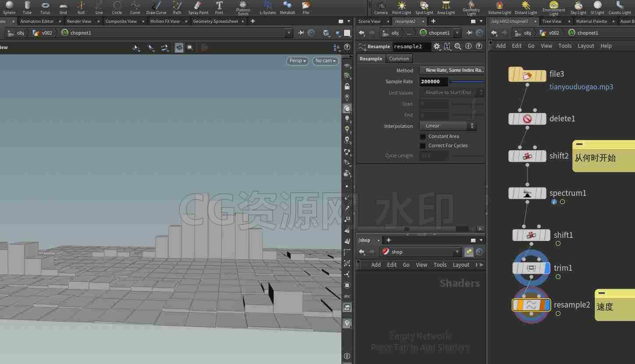This screenshot has width=635, height=364.
Task: Click the Sample Rate value field
Action: [x=434, y=81]
